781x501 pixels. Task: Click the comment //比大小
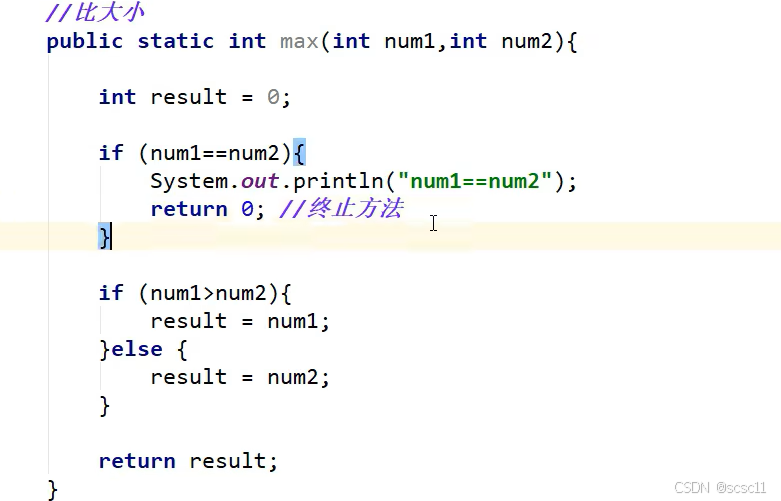[x=95, y=12]
